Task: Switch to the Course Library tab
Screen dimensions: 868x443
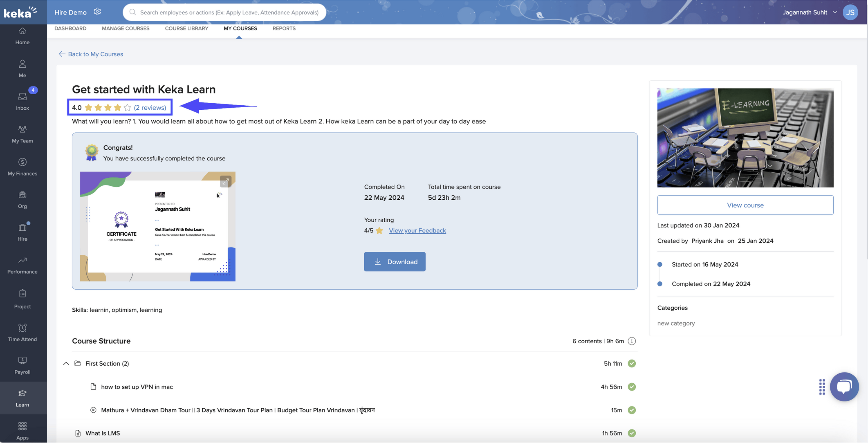Action: click(186, 28)
